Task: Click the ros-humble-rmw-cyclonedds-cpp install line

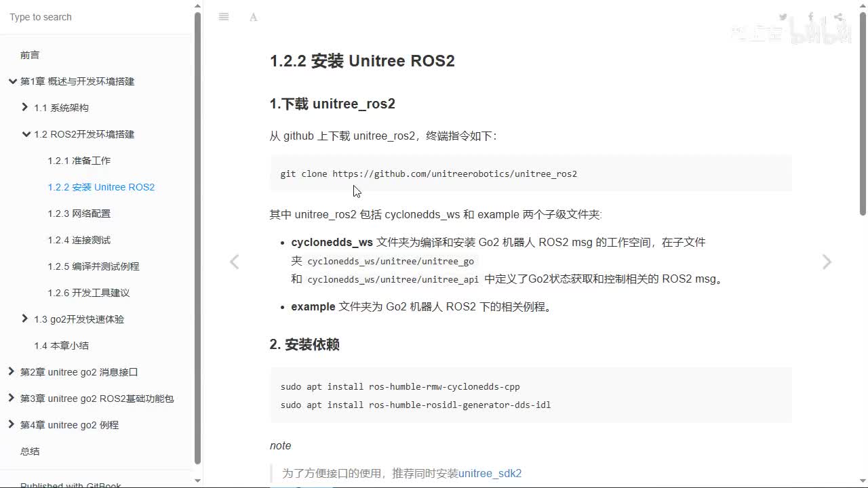Action: pos(400,387)
